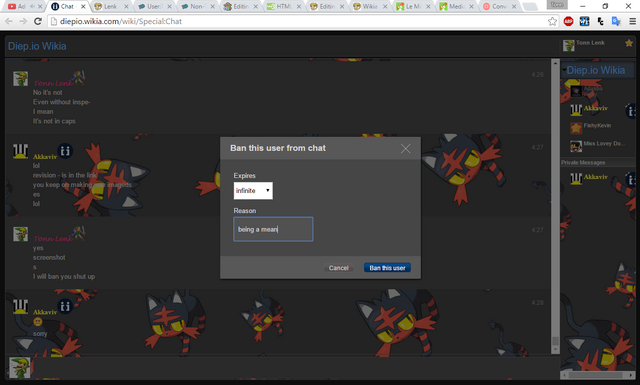
Task: Open a new browser tab
Action: pos(530,6)
